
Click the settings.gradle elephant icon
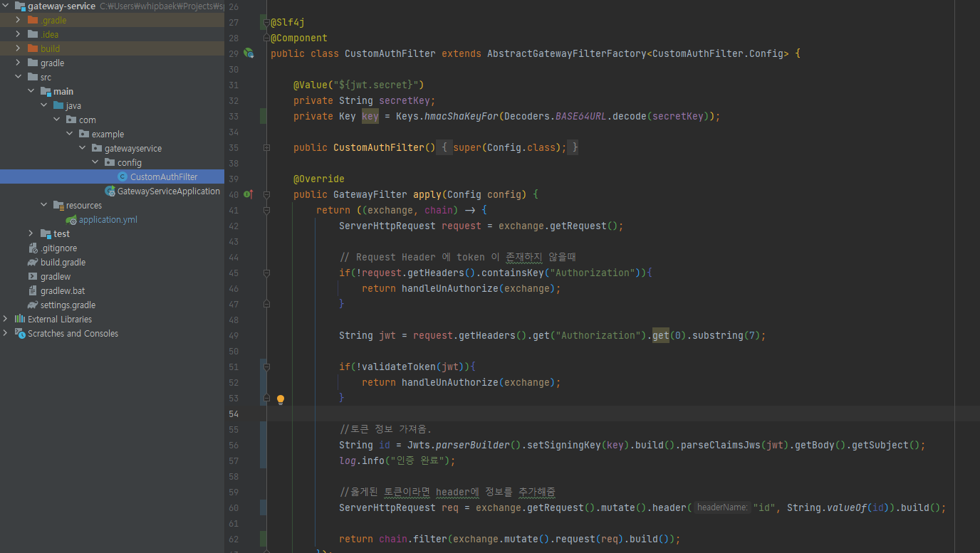(x=33, y=305)
